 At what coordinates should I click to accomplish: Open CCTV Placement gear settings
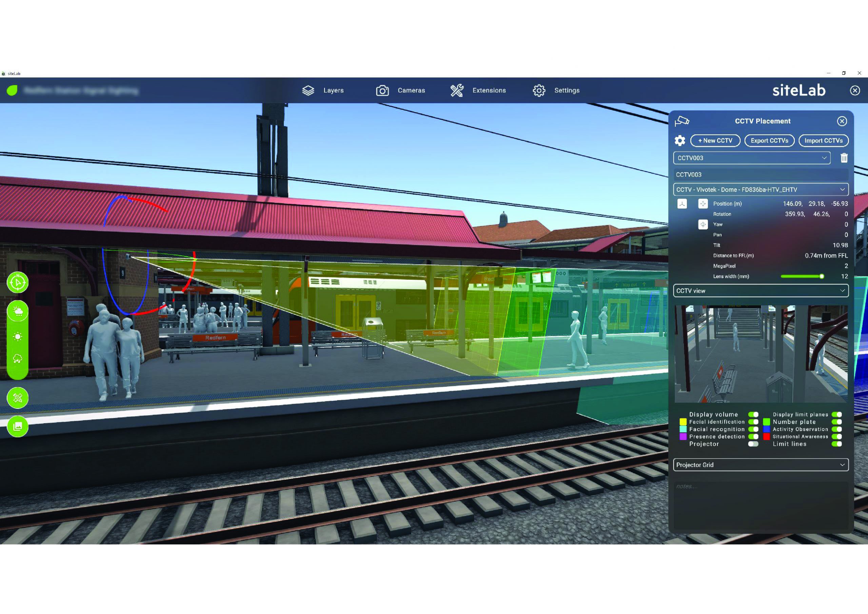[x=680, y=141]
